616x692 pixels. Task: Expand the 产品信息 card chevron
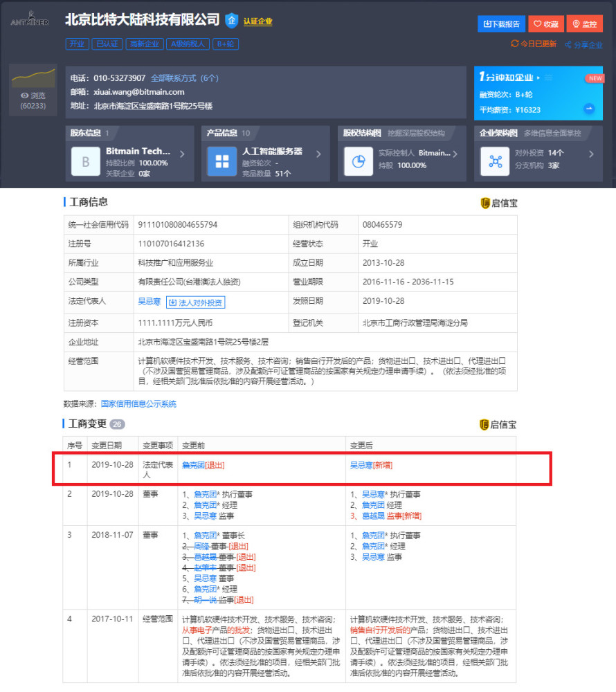click(x=318, y=154)
